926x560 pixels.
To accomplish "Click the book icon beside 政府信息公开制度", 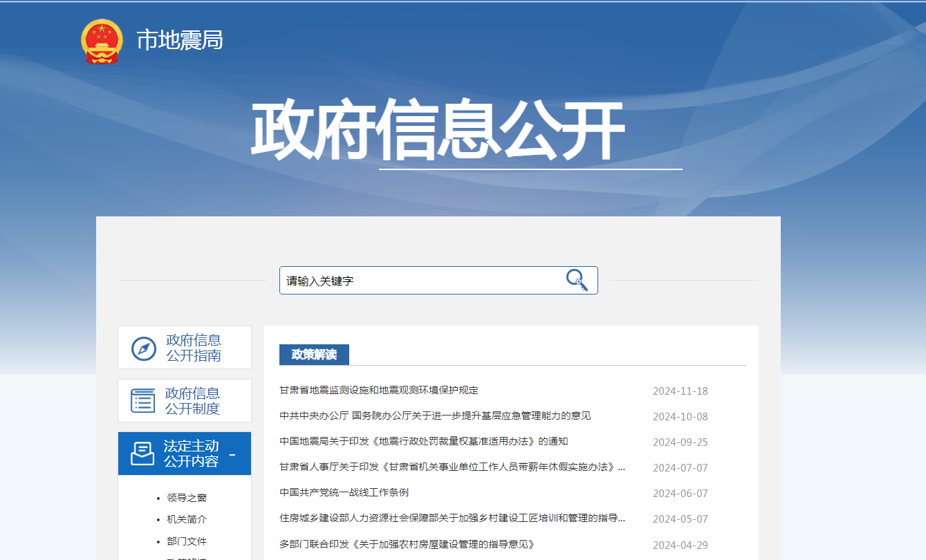I will click(141, 401).
